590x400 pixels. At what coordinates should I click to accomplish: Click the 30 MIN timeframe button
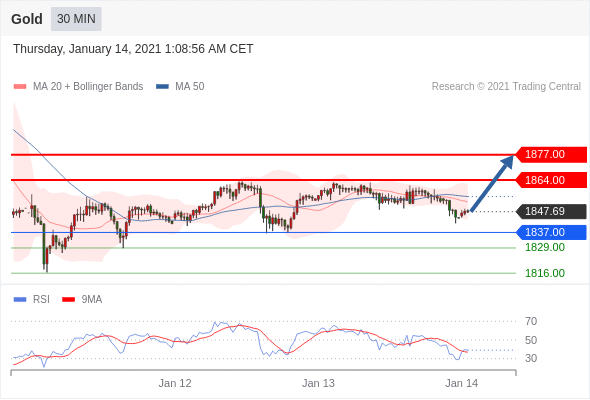76,19
